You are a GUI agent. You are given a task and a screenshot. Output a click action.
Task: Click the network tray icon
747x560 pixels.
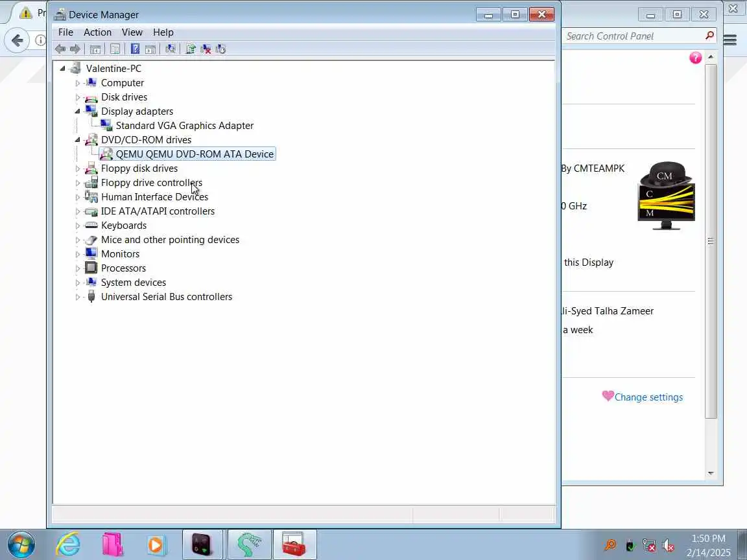649,545
